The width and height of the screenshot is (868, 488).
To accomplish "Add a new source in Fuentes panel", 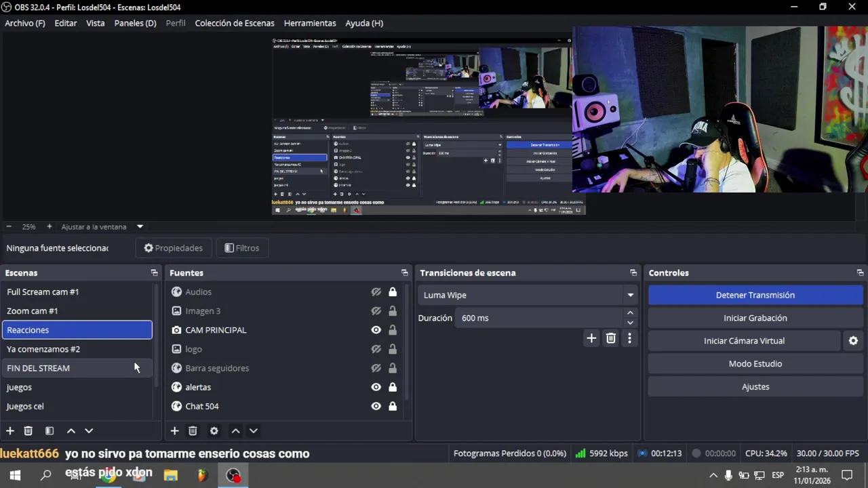I will click(x=174, y=431).
